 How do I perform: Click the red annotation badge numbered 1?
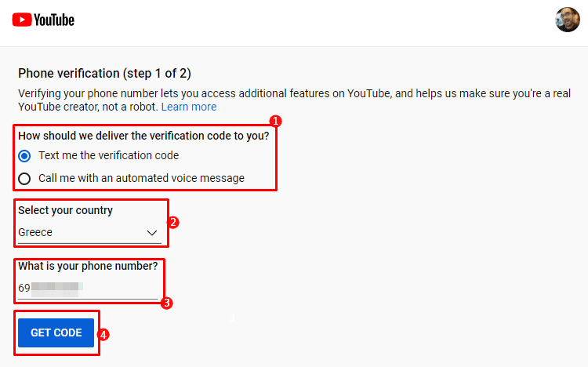pos(276,121)
